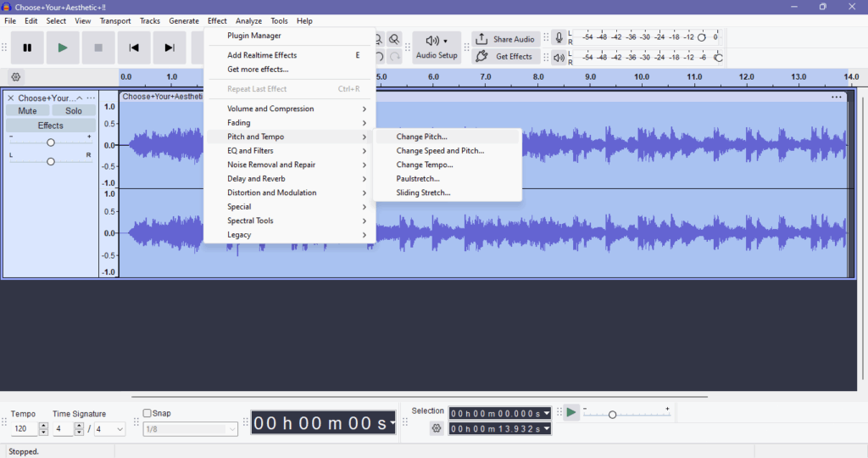Solo the Choose+Your+Aesthetic track

pyautogui.click(x=74, y=111)
